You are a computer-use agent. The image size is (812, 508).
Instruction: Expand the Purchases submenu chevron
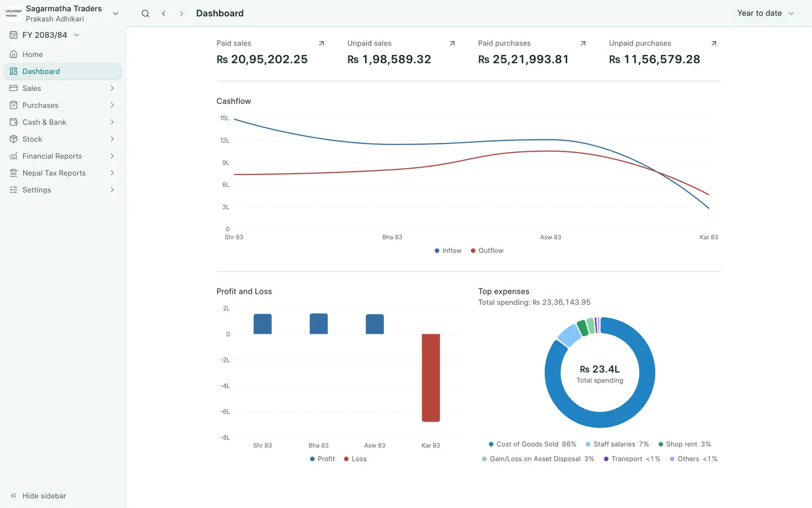coord(112,105)
